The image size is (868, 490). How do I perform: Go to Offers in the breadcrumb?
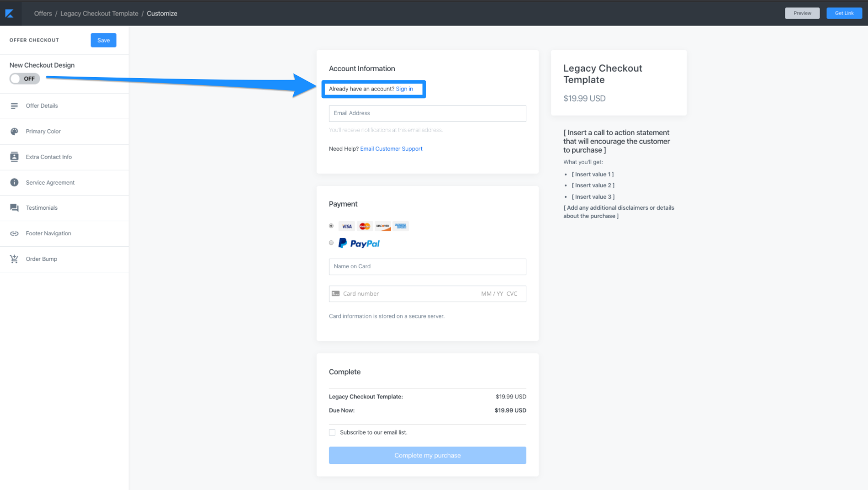pyautogui.click(x=43, y=14)
